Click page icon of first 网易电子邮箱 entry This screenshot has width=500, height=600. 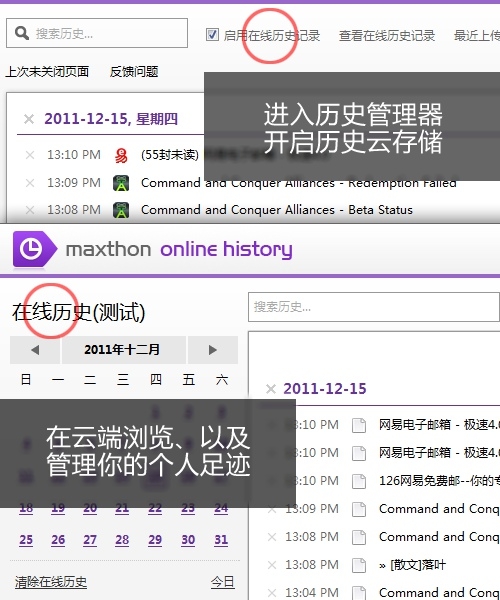359,425
